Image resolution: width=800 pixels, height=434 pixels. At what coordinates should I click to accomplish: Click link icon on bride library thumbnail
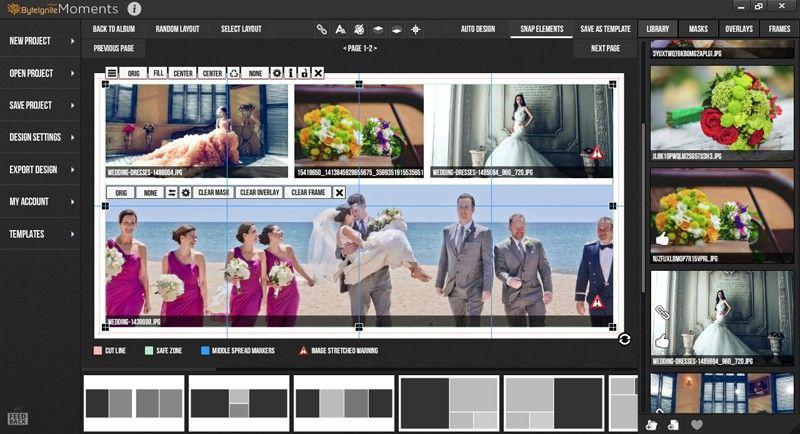click(662, 312)
